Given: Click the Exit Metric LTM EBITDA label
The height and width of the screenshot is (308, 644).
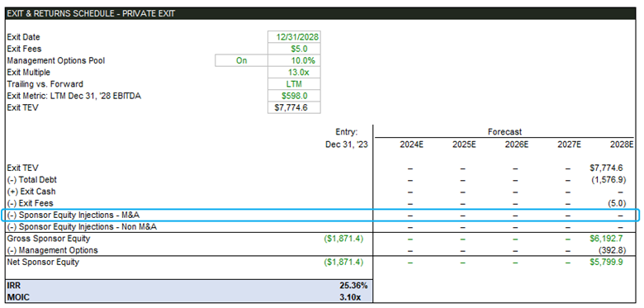Looking at the screenshot, I should point(74,96).
